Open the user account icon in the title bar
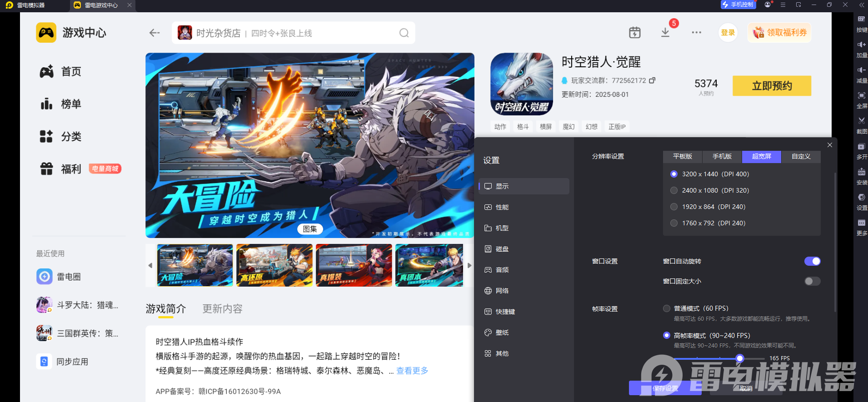This screenshot has height=402, width=868. click(x=768, y=5)
